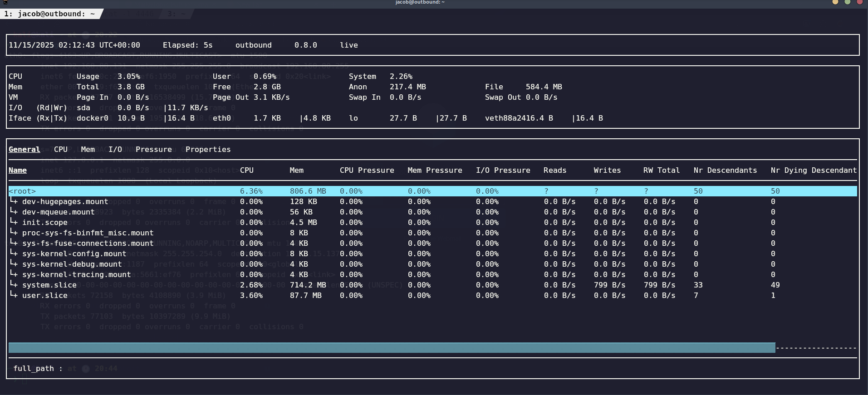Screen dimensions: 868x395
Task: Switch to the Pressure tab
Action: (x=153, y=149)
